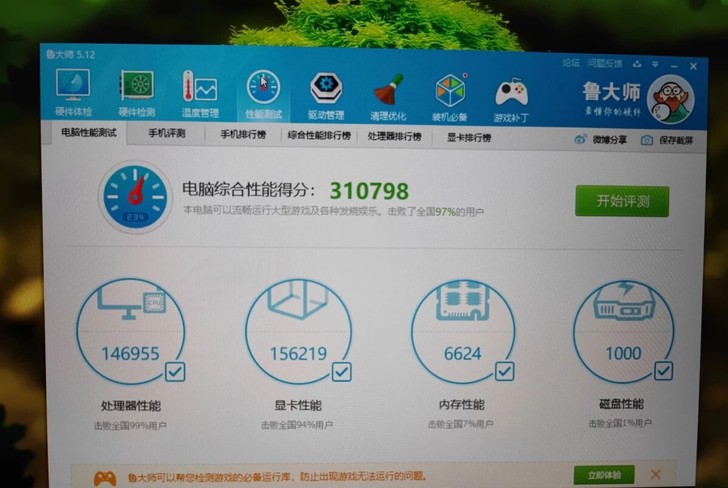728x488 pixels.
Task: Click the orange gamepad icon in banner
Action: pos(105,478)
